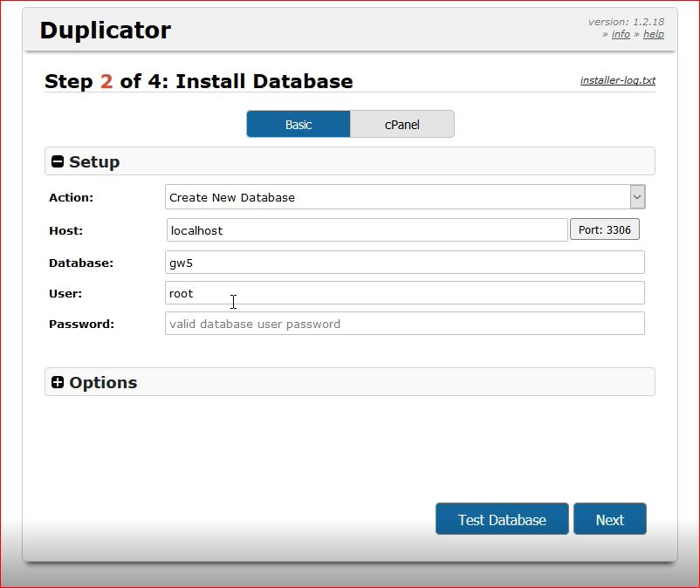The image size is (700, 588).
Task: Click the Setup section header title
Action: [x=94, y=161]
